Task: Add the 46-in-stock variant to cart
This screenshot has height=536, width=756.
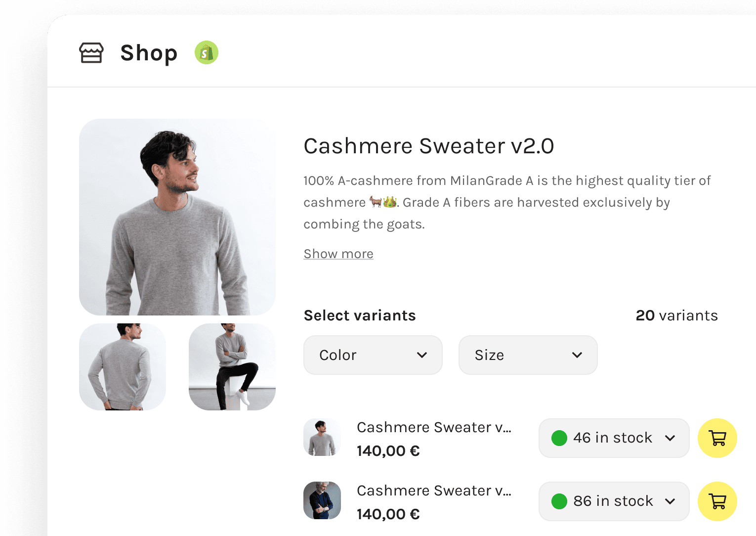Action: pos(717,438)
